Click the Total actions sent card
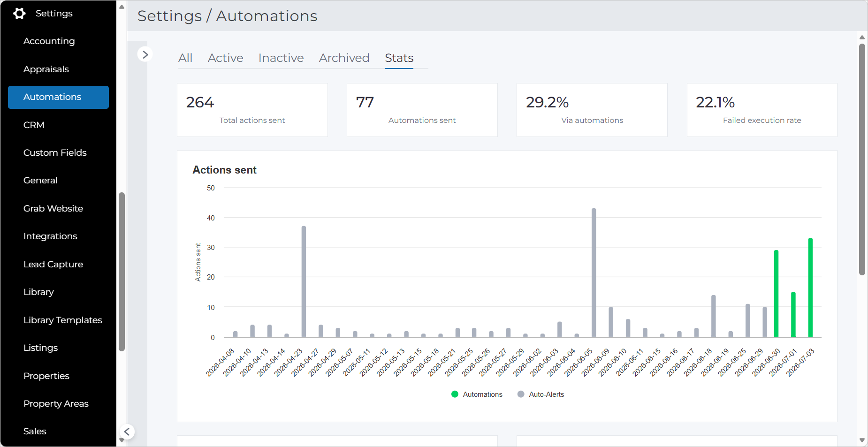The height and width of the screenshot is (447, 868). (252, 110)
